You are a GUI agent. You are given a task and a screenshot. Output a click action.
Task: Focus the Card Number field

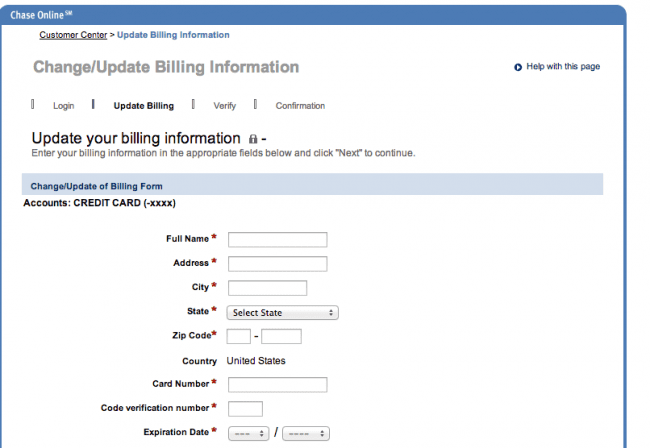tap(278, 385)
